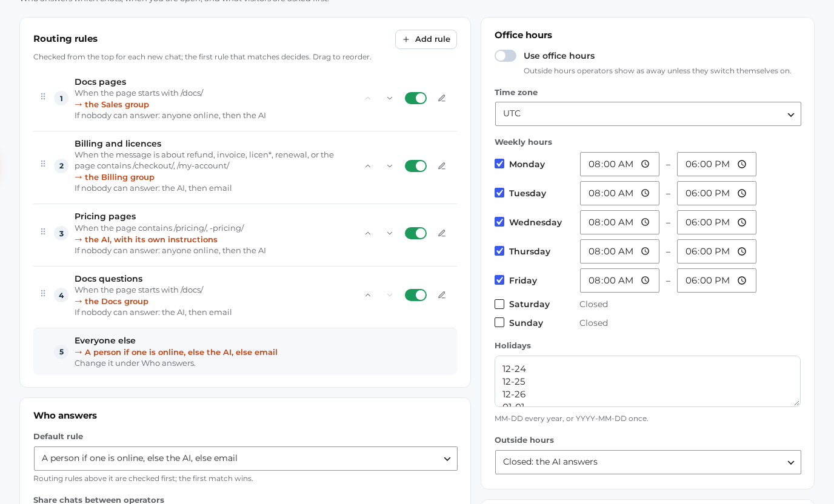The height and width of the screenshot is (504, 834).
Task: Disable the Docs questions rule
Action: click(x=416, y=295)
